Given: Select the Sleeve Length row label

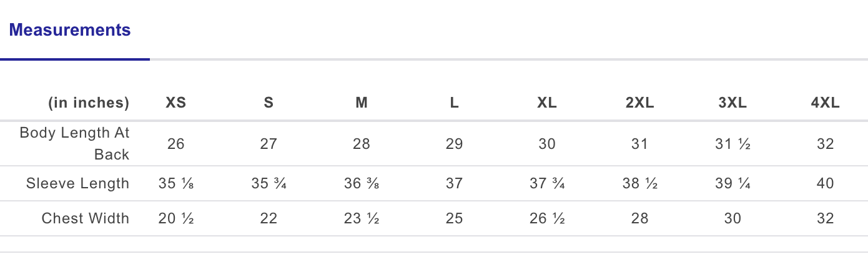Looking at the screenshot, I should coord(77,183).
